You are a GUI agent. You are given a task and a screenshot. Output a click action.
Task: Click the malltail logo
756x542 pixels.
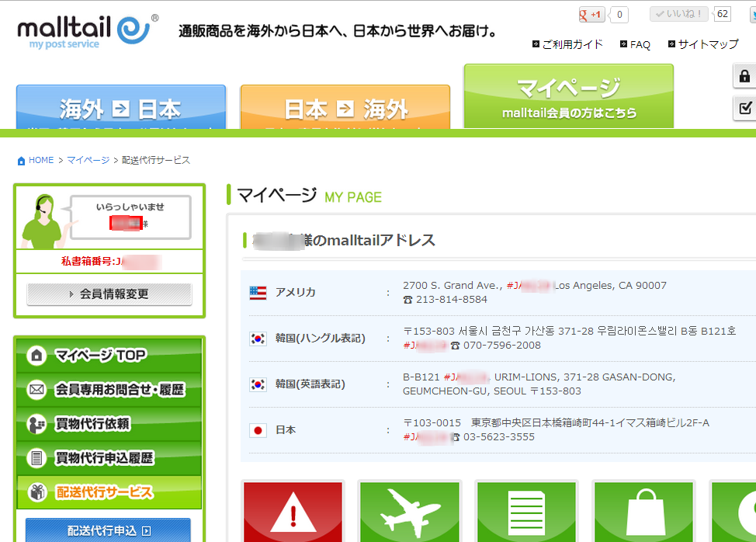pyautogui.click(x=88, y=32)
